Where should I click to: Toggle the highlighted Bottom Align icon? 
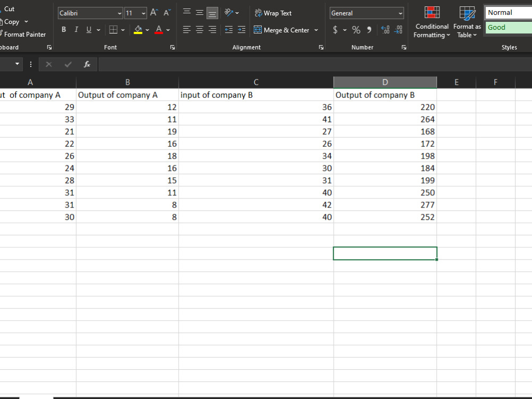coord(212,13)
